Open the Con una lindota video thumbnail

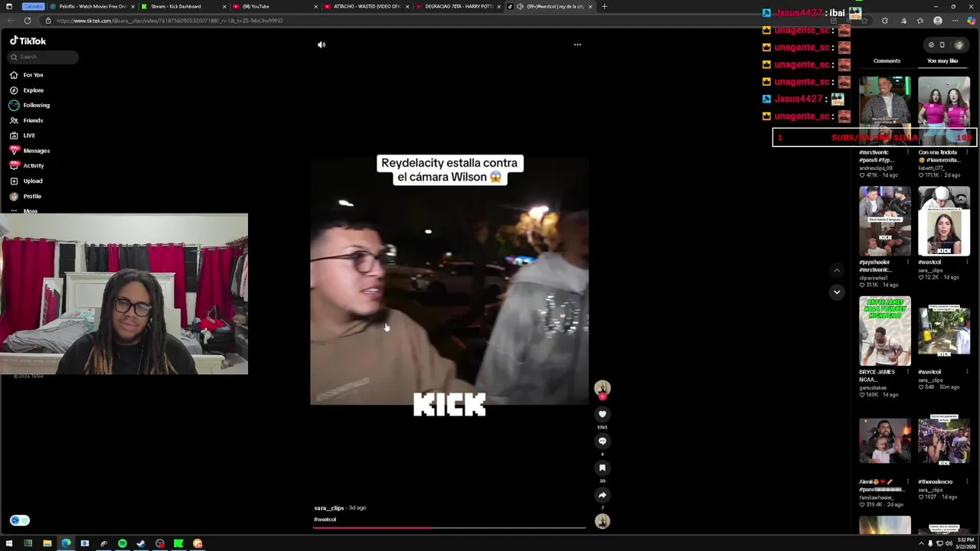[944, 111]
